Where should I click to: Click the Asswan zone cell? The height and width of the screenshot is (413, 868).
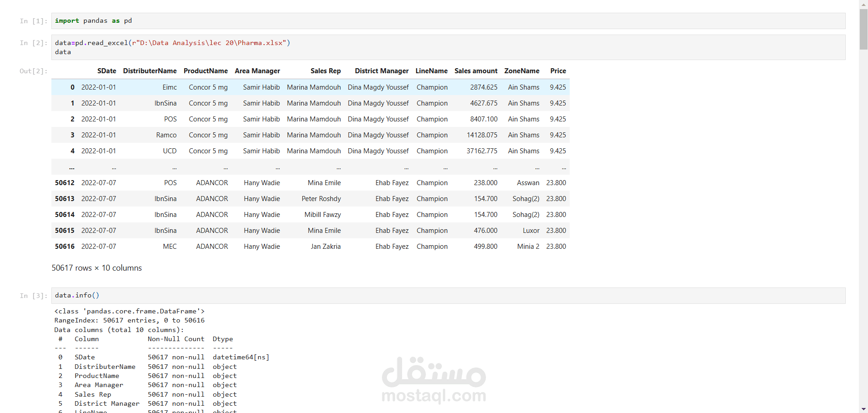coord(528,183)
